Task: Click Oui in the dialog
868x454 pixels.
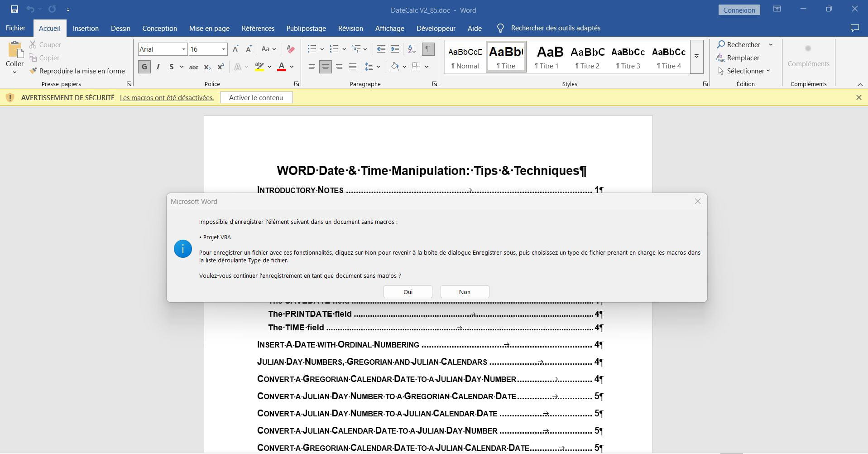Action: click(408, 292)
